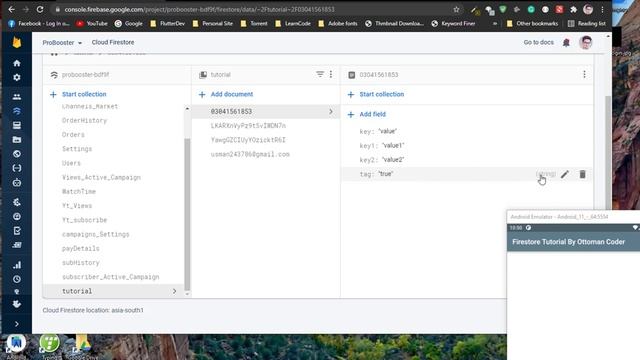Select the Firestore Database sidebar icon
Viewport: 640px width, 360px height.
(x=17, y=111)
